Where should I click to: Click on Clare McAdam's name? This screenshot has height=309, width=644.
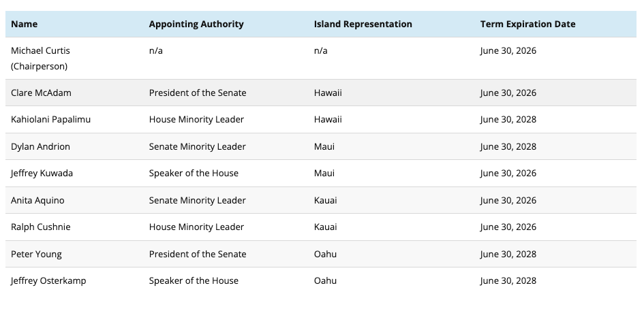click(41, 93)
